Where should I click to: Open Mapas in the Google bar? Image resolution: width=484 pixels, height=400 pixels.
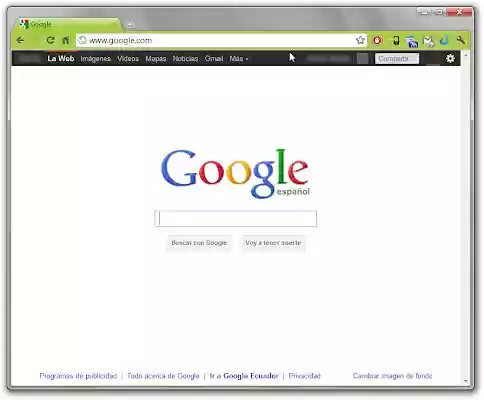pos(156,59)
